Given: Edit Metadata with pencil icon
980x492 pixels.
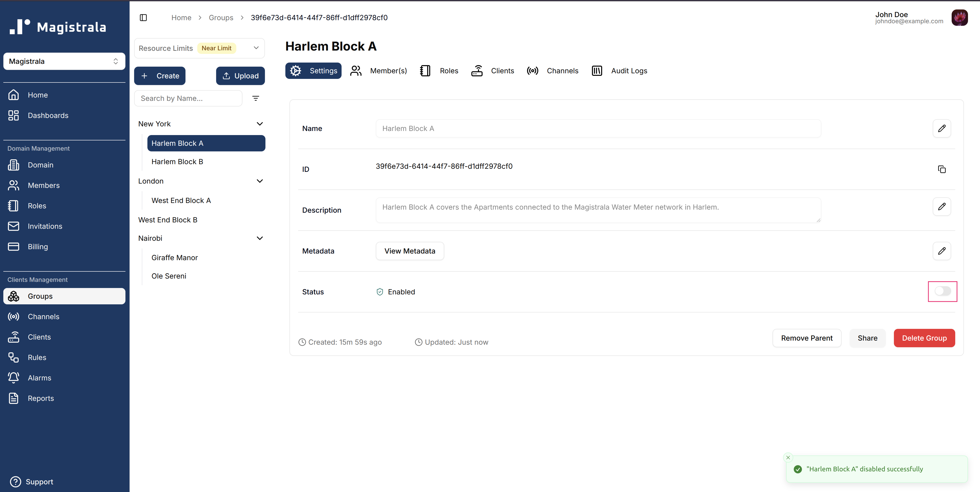Looking at the screenshot, I should 942,251.
